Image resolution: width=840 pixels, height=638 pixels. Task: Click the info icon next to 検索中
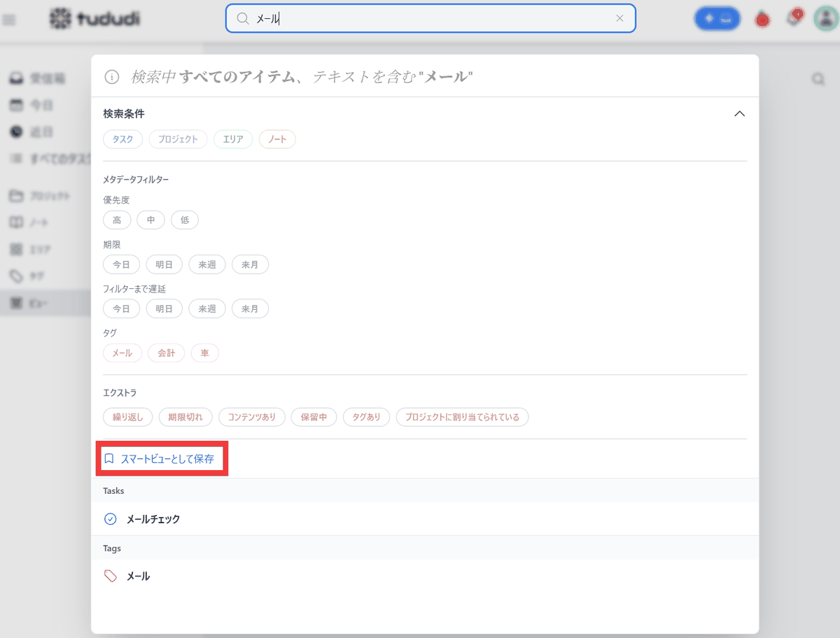[111, 77]
